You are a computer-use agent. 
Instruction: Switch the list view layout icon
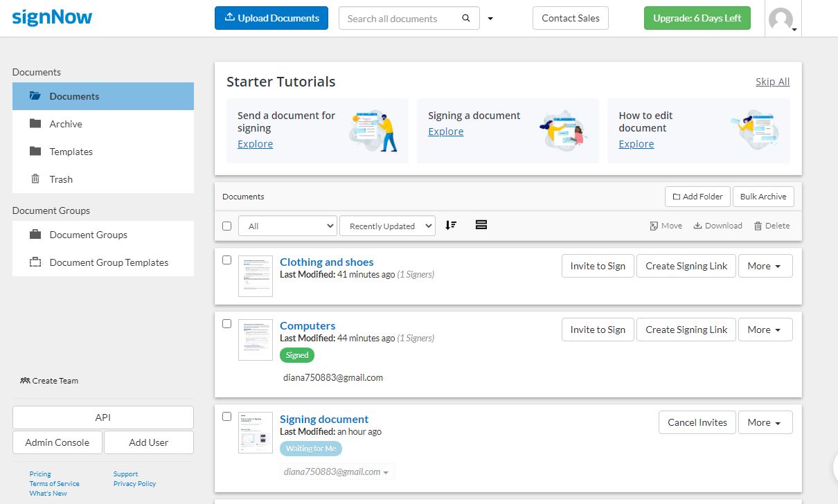coord(481,224)
